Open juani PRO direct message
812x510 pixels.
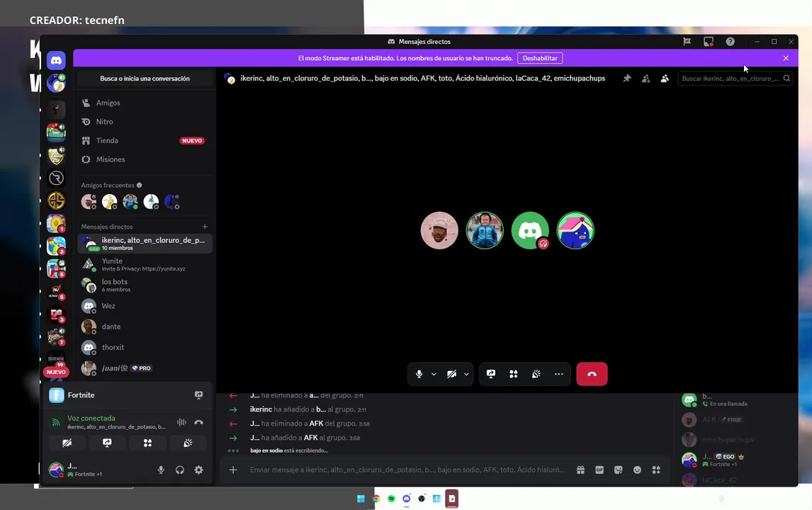tap(145, 368)
